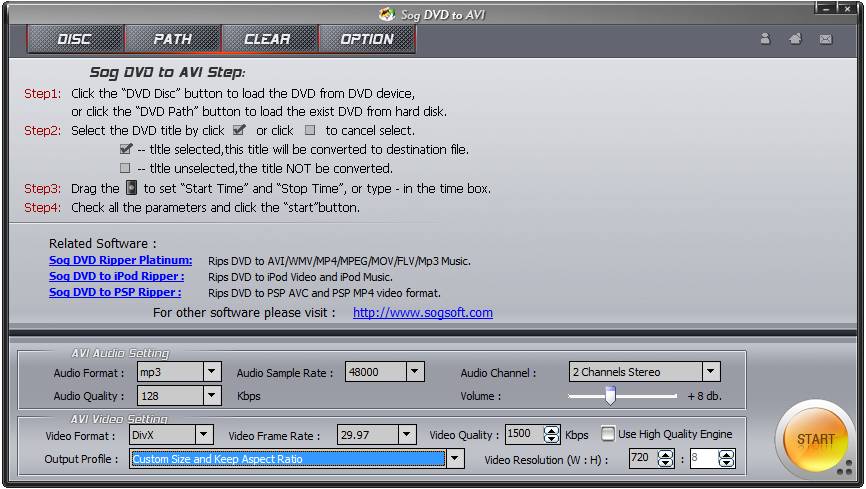866x489 pixels.
Task: Open the Sog DVD Ripper Platinum link
Action: pos(120,260)
